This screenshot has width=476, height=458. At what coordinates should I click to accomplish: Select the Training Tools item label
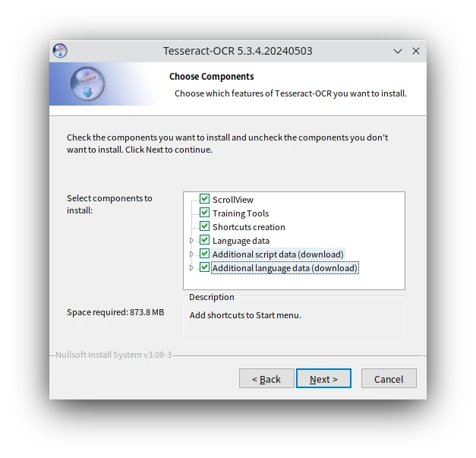[241, 213]
